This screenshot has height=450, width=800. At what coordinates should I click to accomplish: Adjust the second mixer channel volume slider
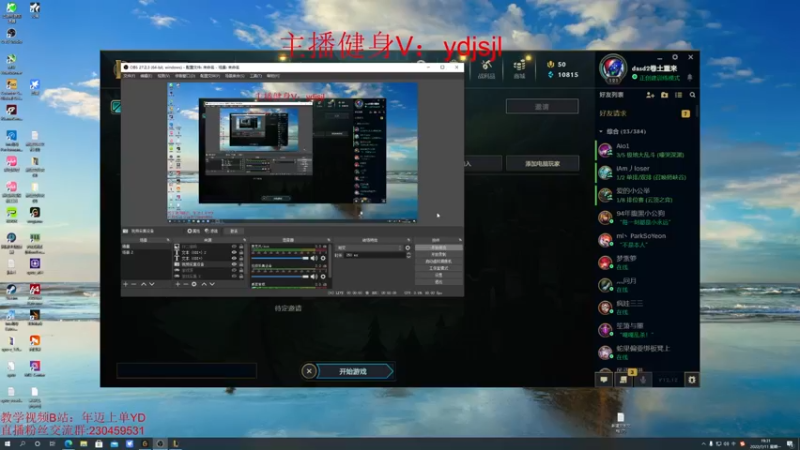[x=280, y=277]
